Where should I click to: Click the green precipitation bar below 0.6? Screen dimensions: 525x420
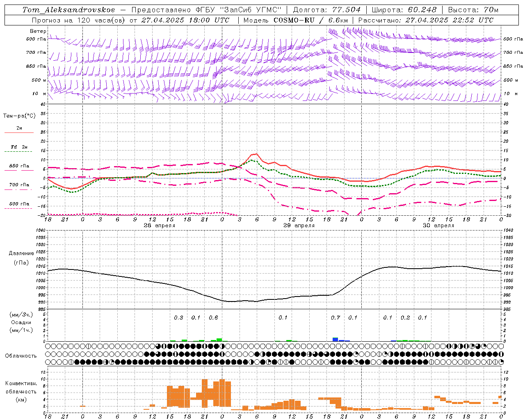tap(219, 340)
